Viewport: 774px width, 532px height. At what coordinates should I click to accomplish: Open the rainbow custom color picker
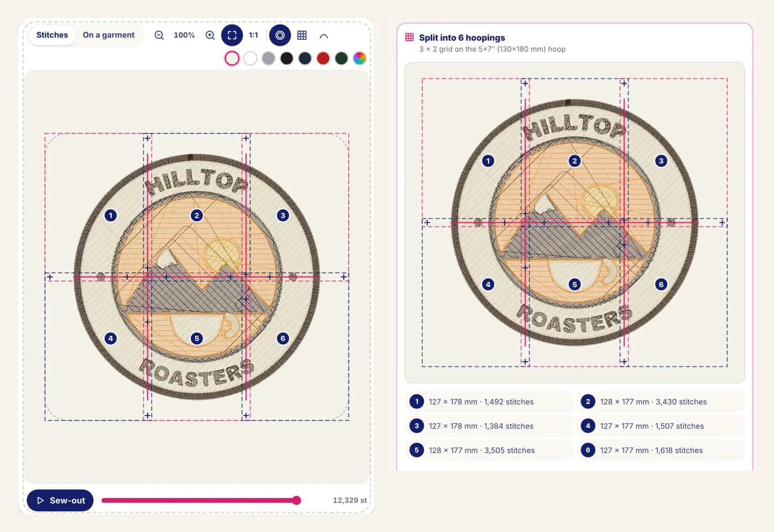coord(360,58)
